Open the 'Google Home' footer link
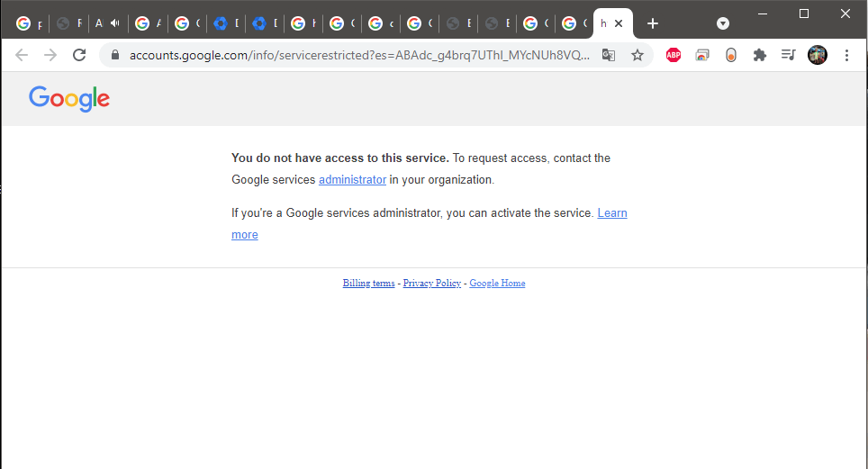This screenshot has width=868, height=469. click(497, 283)
